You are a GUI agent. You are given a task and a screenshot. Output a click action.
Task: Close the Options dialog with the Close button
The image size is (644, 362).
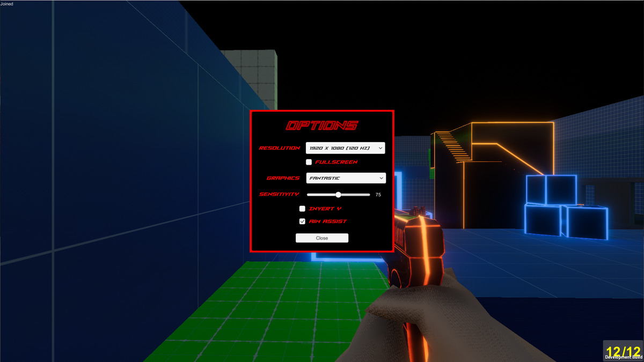pos(322,238)
